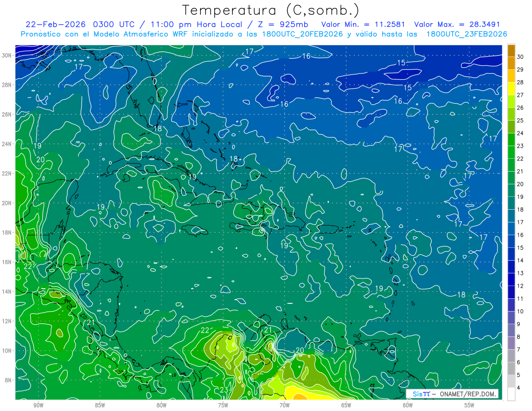Viewport: 532px width, 411px height.
Task: Click the brown-orange scale segment above 30
Action: [x=512, y=51]
